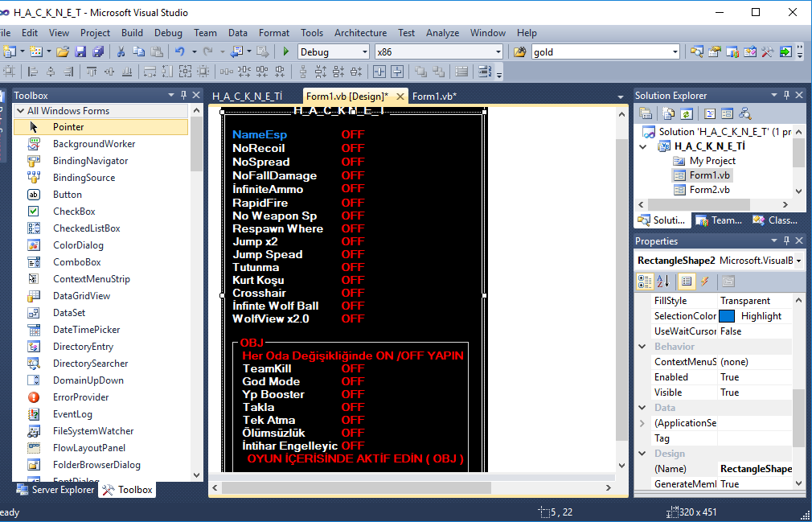Collapse the Behavior property category

[642, 347]
